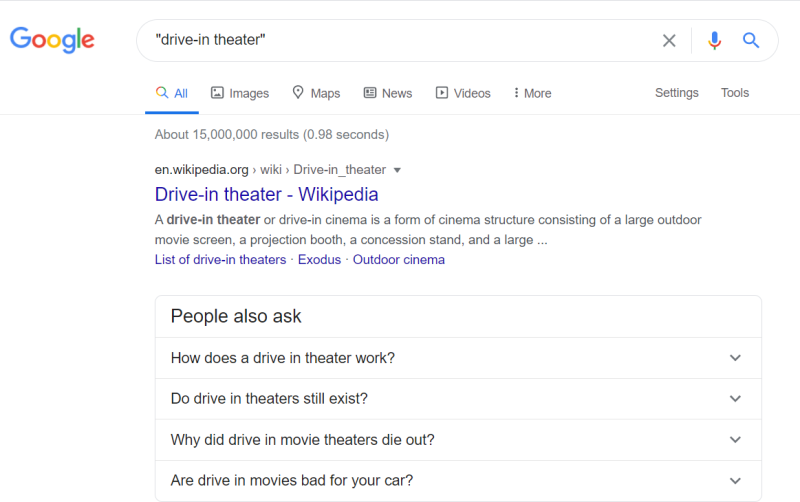The height and width of the screenshot is (502, 800).
Task: Clear the search query with the X icon
Action: coord(669,40)
